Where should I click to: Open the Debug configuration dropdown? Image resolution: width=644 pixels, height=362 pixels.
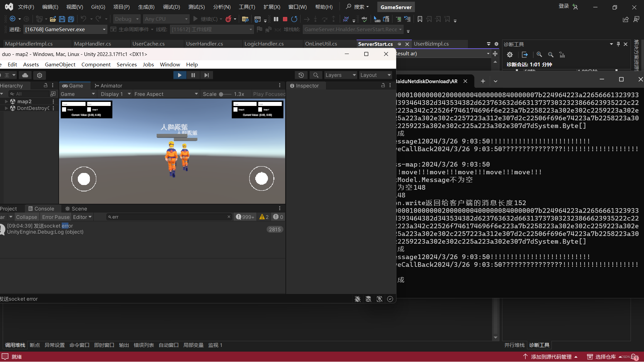[x=127, y=19]
